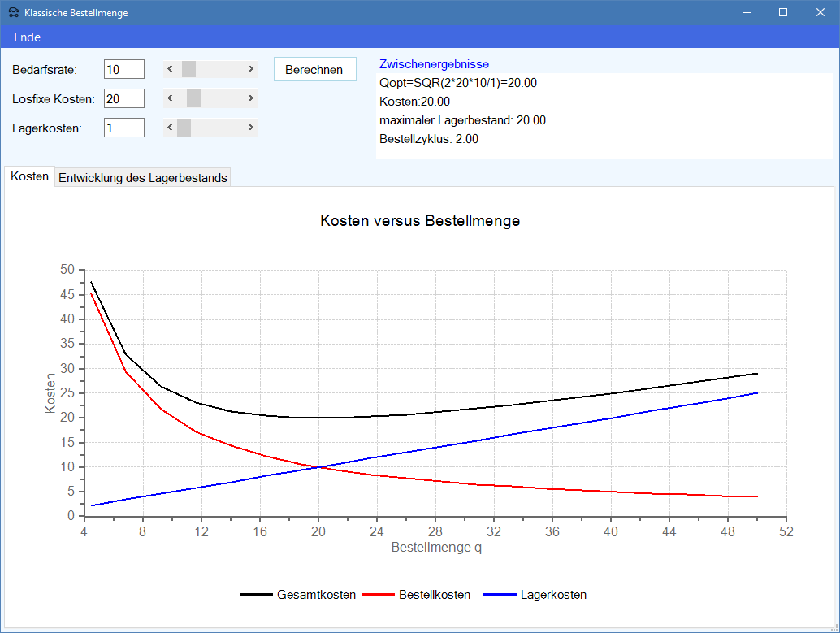Increase Lagerkosten using right scrollbar arrow
Screen dimensions: 840x633
coord(250,128)
